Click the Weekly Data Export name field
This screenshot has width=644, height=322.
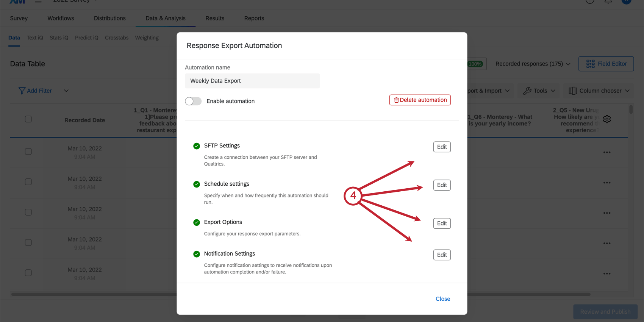click(x=252, y=81)
